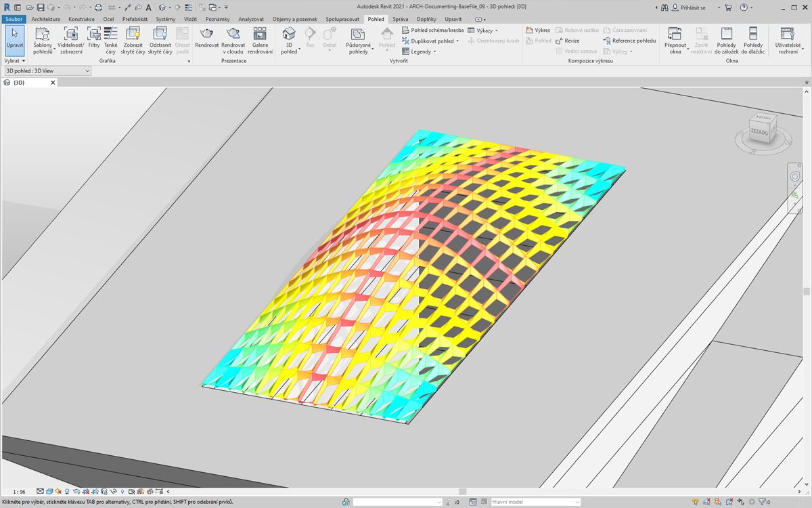Start Rendrovat v cloudu
Image resolution: width=812 pixels, height=508 pixels.
click(x=233, y=41)
